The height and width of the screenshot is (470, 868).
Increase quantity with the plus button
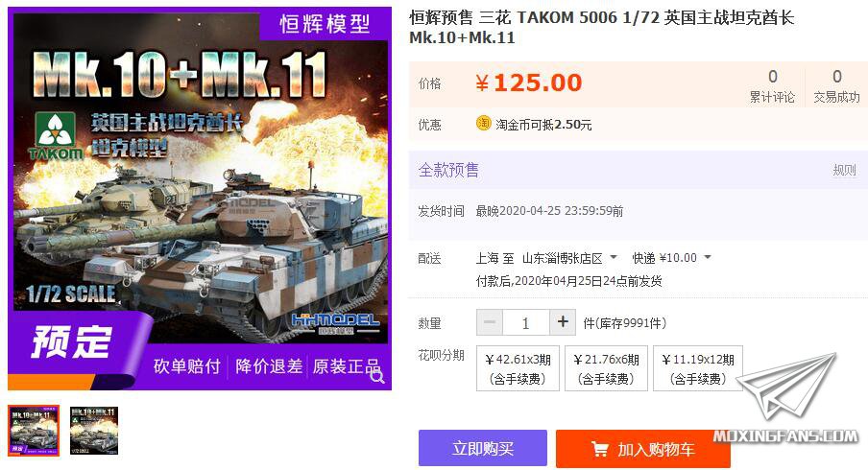(x=563, y=322)
